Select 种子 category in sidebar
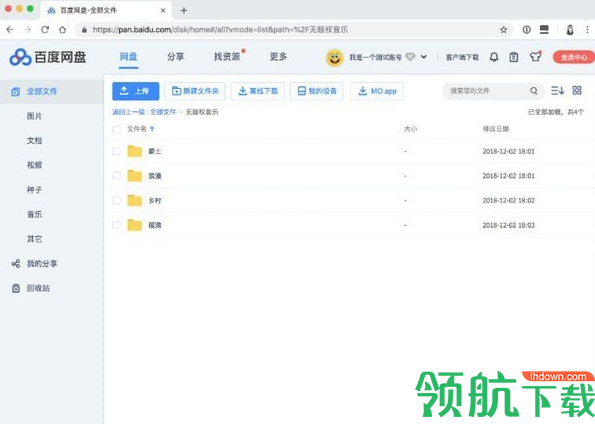The width and height of the screenshot is (595, 424). 34,190
